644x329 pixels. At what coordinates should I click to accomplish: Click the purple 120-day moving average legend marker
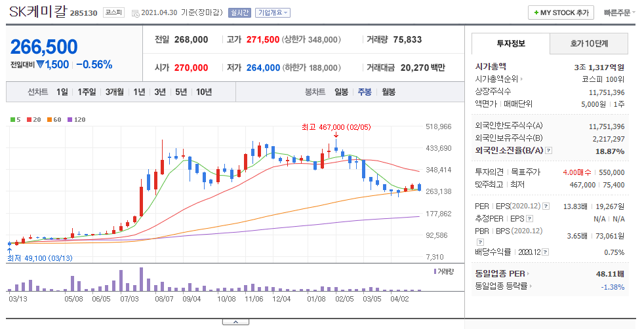[x=70, y=120]
